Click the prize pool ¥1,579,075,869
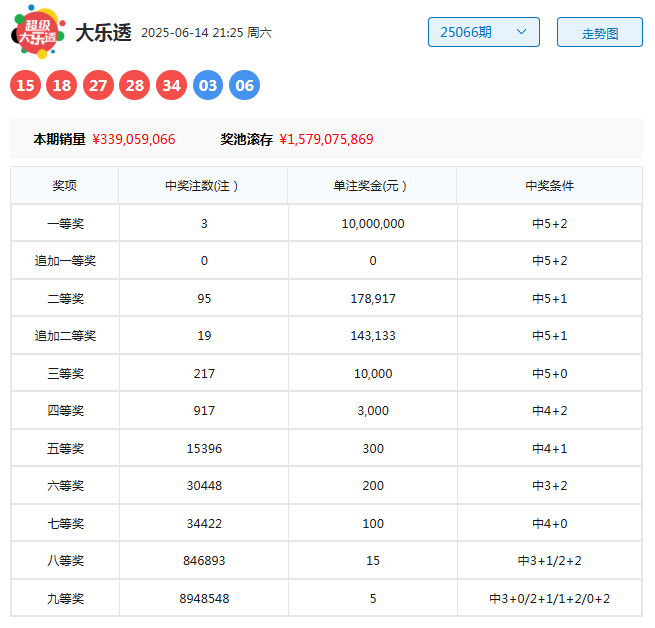Image resolution: width=655 pixels, height=628 pixels. [326, 139]
